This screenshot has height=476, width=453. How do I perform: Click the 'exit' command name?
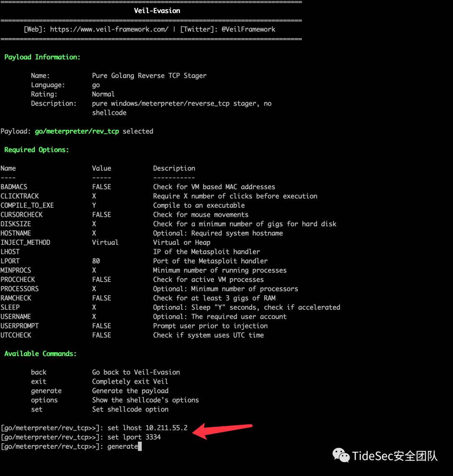coord(39,382)
